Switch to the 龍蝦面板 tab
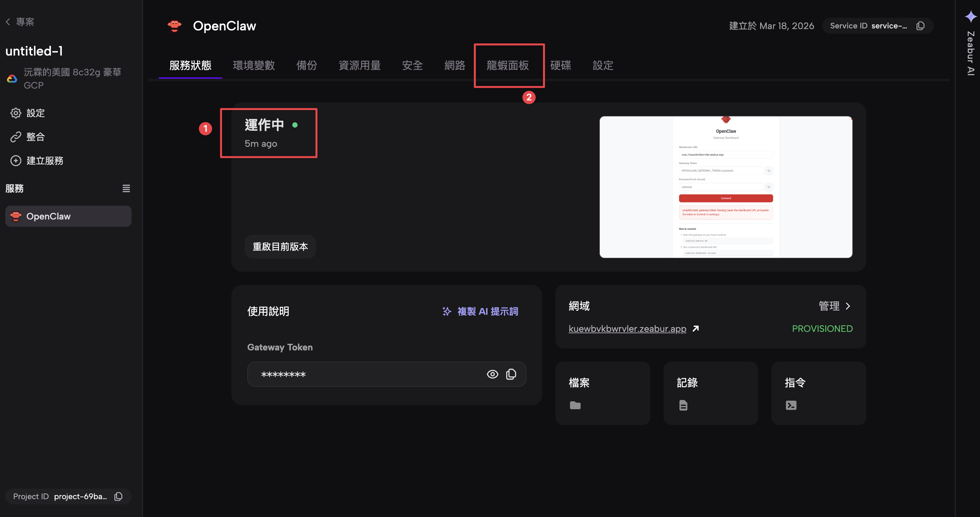The image size is (980, 517). (508, 65)
